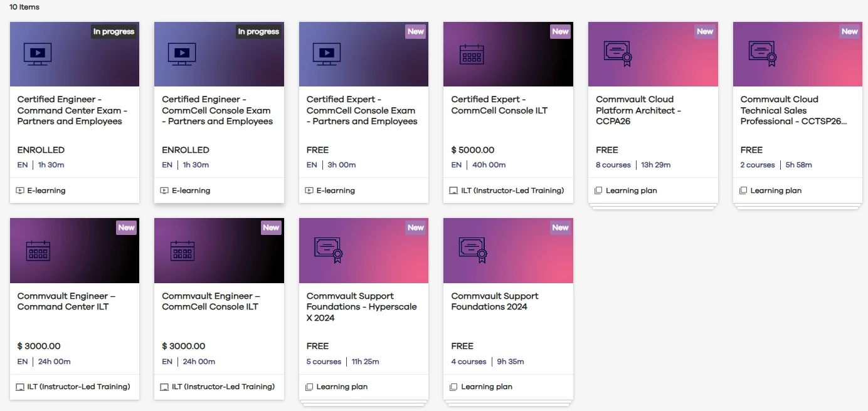Click the $ 5000.00 price
This screenshot has height=411, width=868.
473,150
